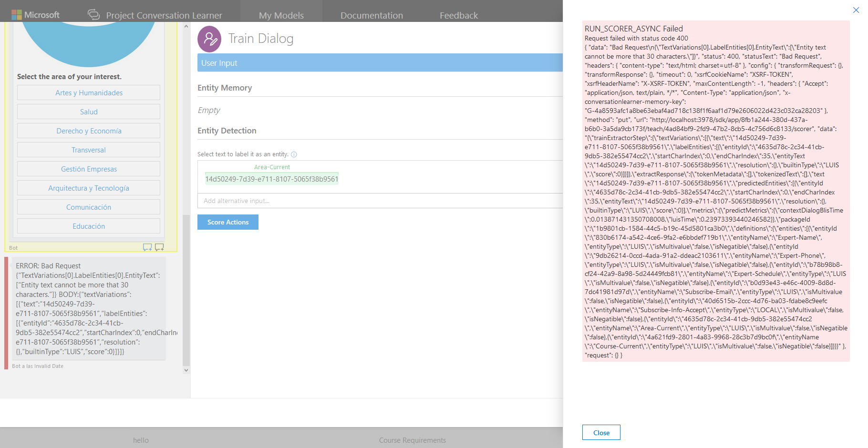
Task: Click the Entity Detection heading
Action: (227, 131)
